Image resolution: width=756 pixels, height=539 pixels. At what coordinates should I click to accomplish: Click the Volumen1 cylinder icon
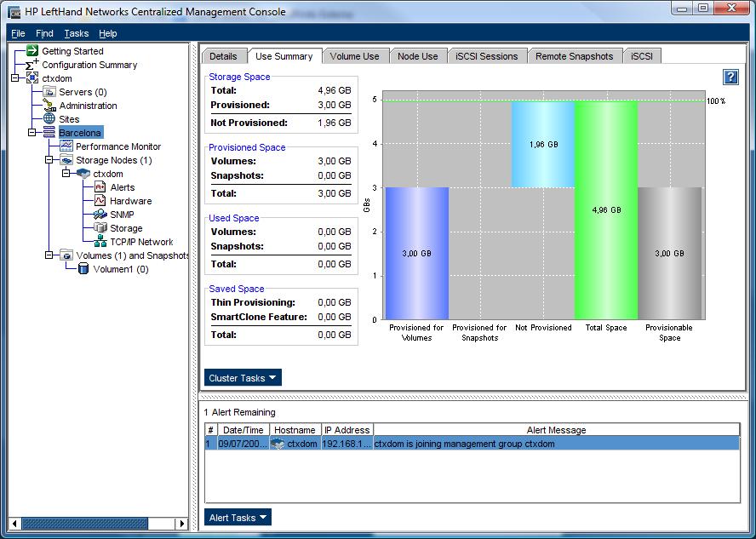(x=83, y=268)
